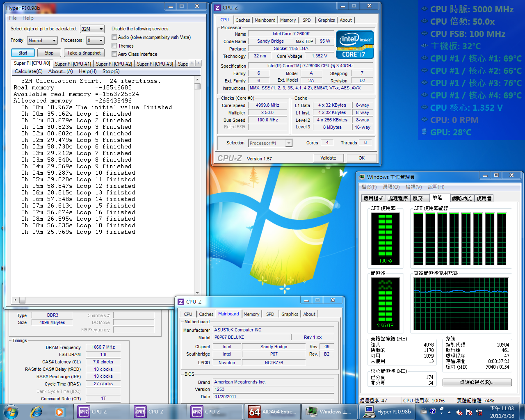
Task: Open the Hyper PI Help menu in the top menu bar
Action: 28,18
